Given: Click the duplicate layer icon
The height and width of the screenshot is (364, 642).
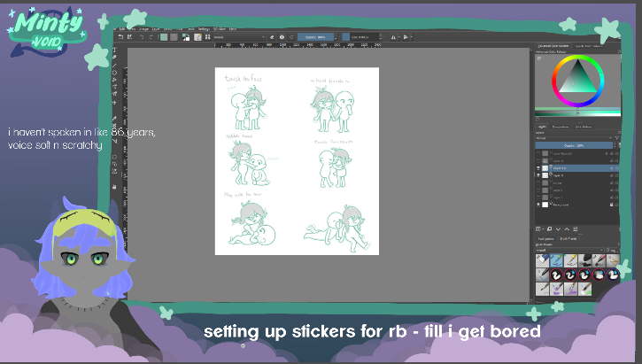Looking at the screenshot, I should pyautogui.click(x=550, y=229).
